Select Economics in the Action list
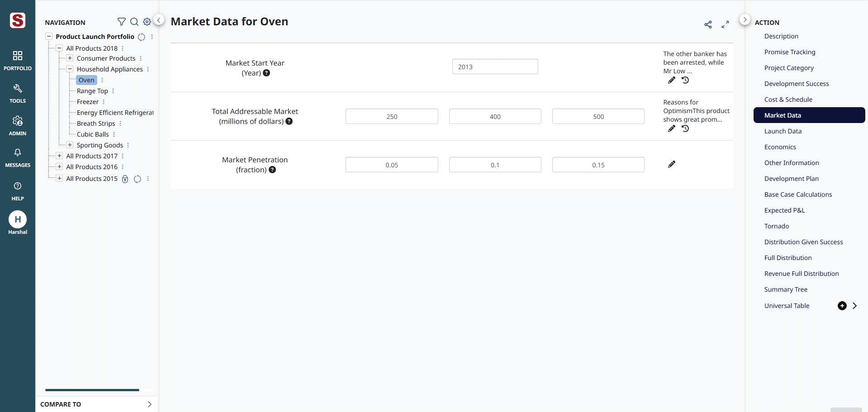 [x=780, y=147]
